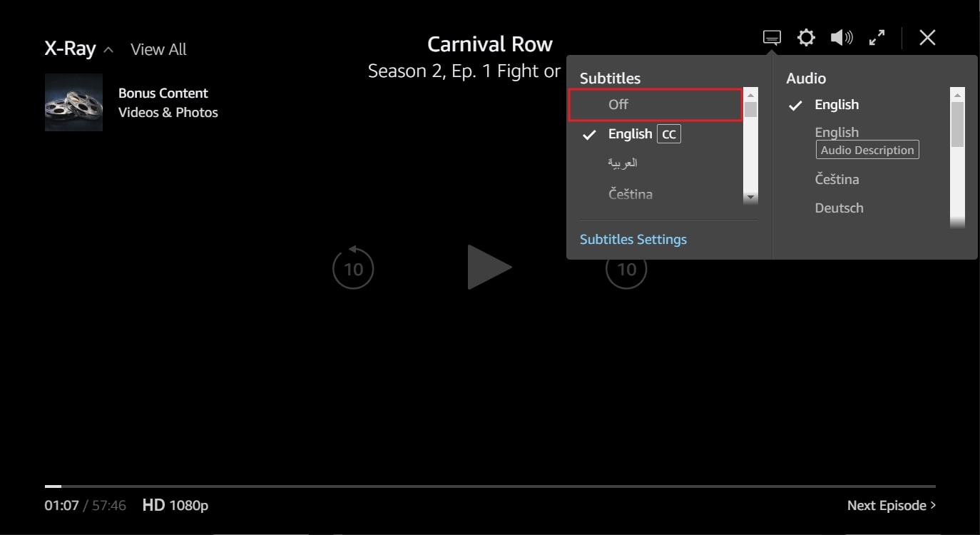
Task: Click the Audio panel heading
Action: click(806, 78)
